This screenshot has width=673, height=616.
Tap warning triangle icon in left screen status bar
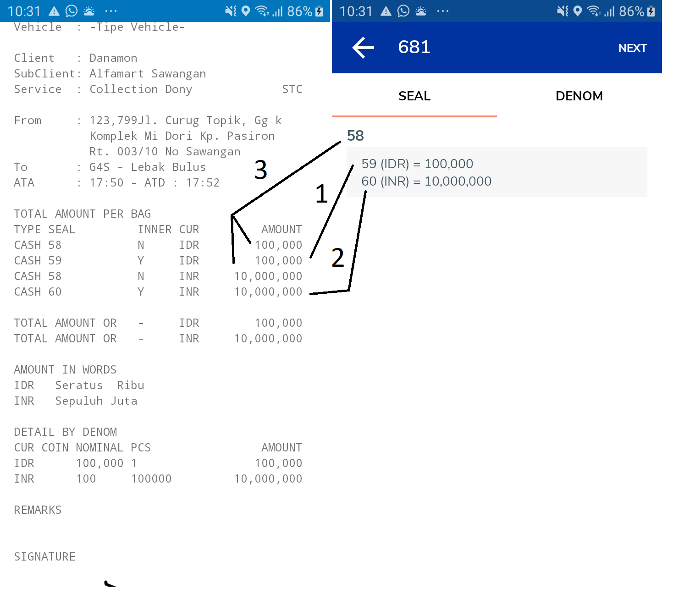click(54, 11)
